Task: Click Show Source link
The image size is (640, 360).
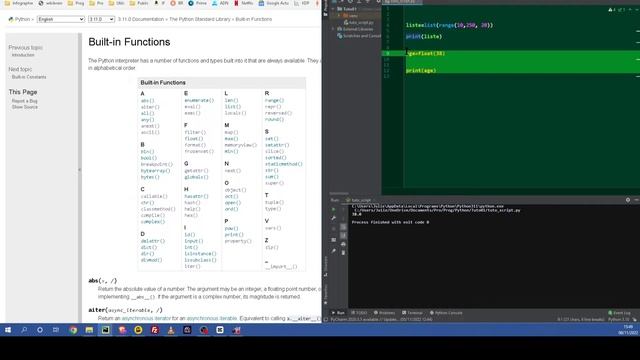Action: pos(24,107)
